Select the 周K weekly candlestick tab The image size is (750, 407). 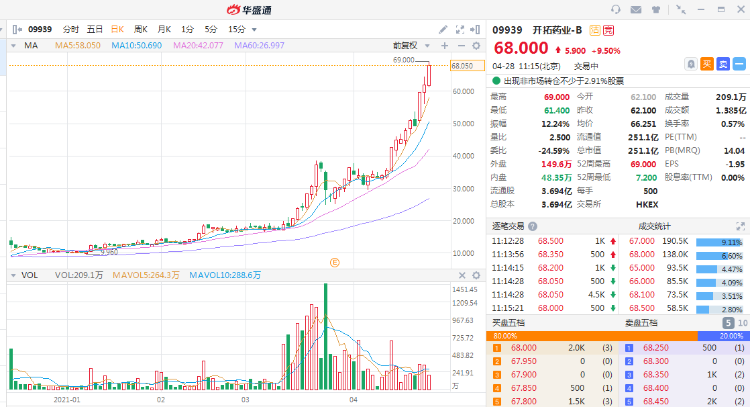pos(141,30)
